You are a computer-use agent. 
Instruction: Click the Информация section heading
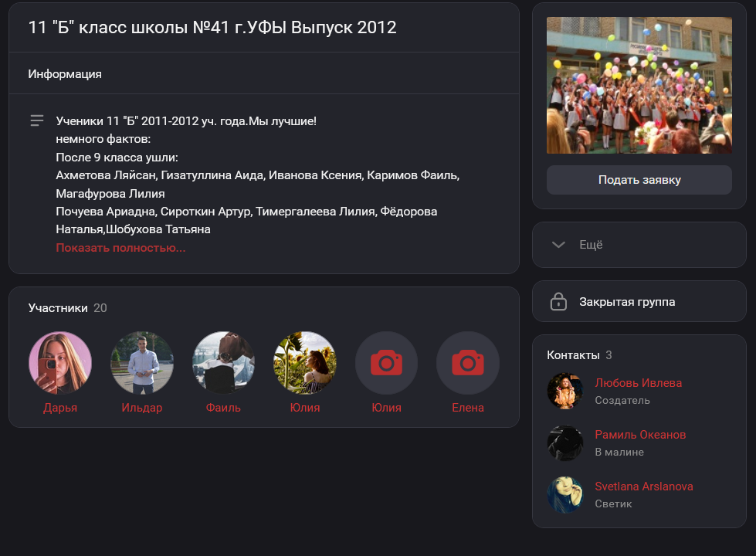[65, 74]
